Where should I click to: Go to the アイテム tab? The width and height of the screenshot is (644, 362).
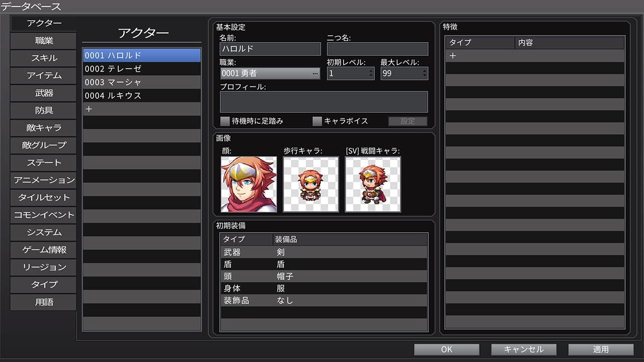[44, 75]
